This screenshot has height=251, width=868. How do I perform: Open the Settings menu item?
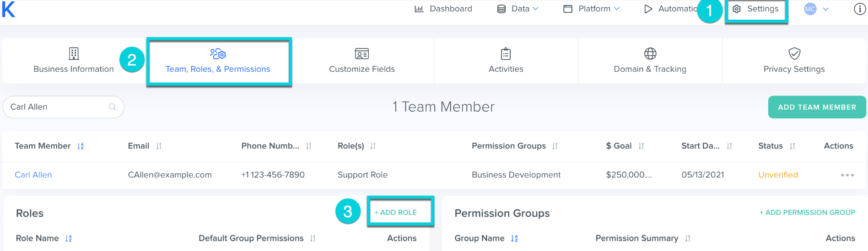coord(755,9)
